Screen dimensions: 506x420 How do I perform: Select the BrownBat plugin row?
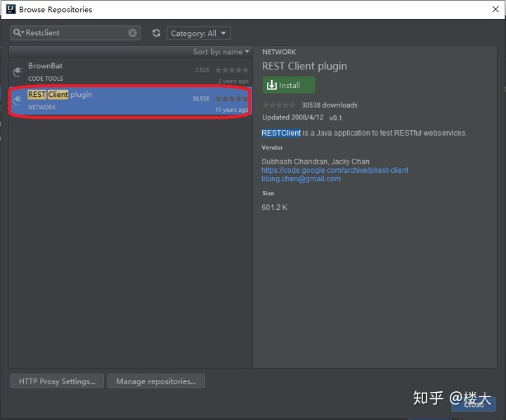[131, 72]
